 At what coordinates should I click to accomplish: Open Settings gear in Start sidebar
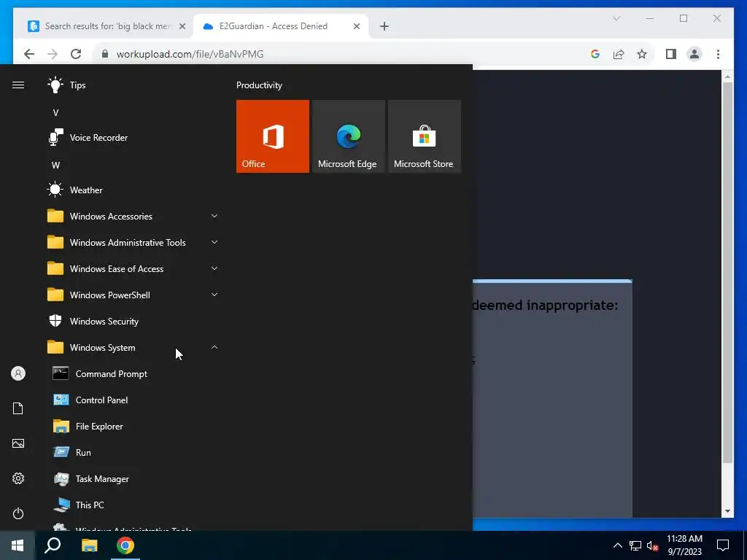[x=18, y=478]
